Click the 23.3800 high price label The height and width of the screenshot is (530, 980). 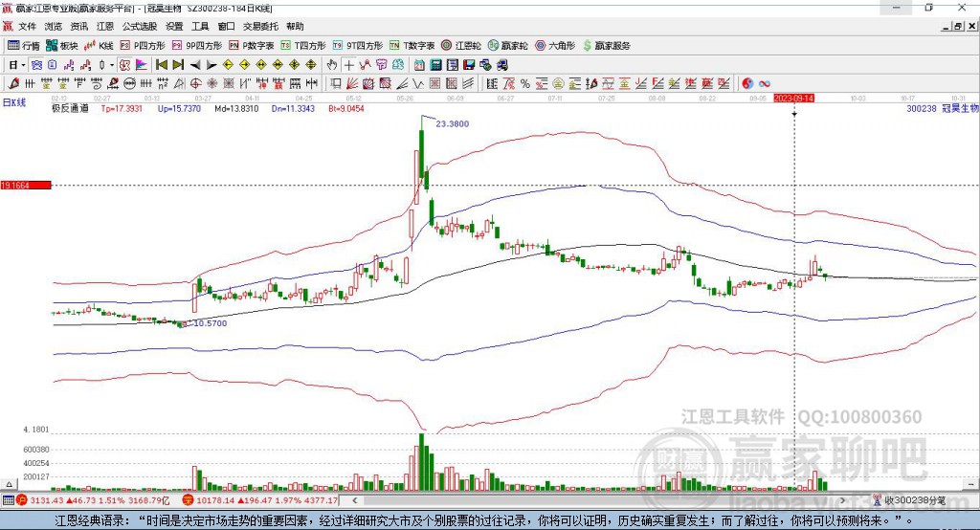(452, 123)
